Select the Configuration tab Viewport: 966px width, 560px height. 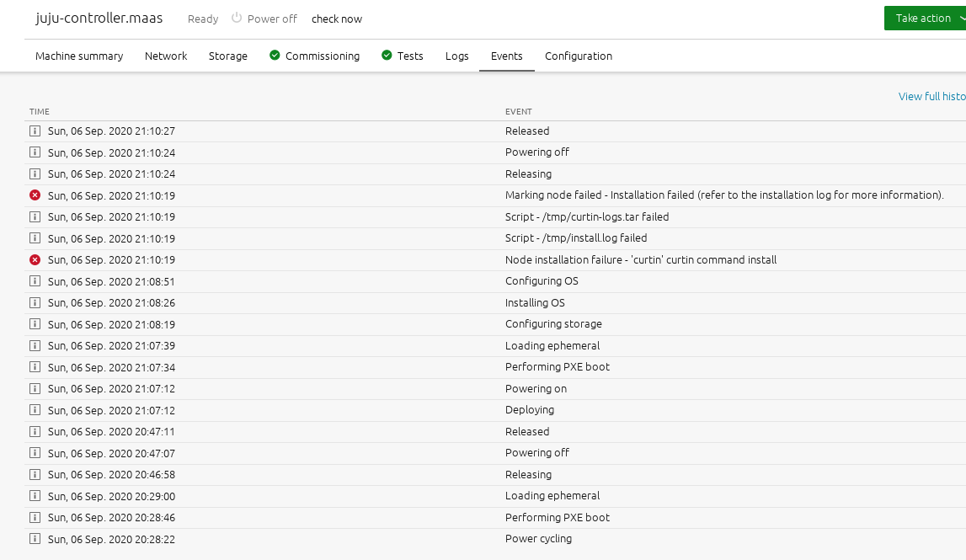coord(578,56)
